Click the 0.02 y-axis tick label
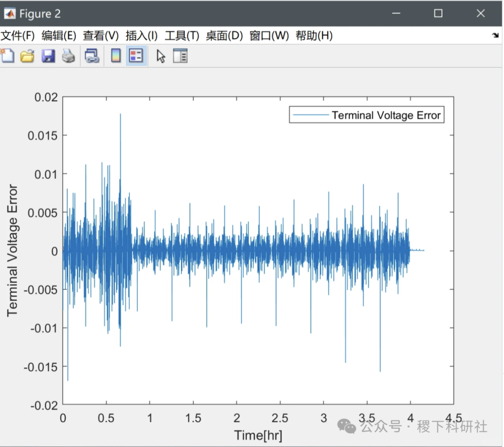 (46, 97)
